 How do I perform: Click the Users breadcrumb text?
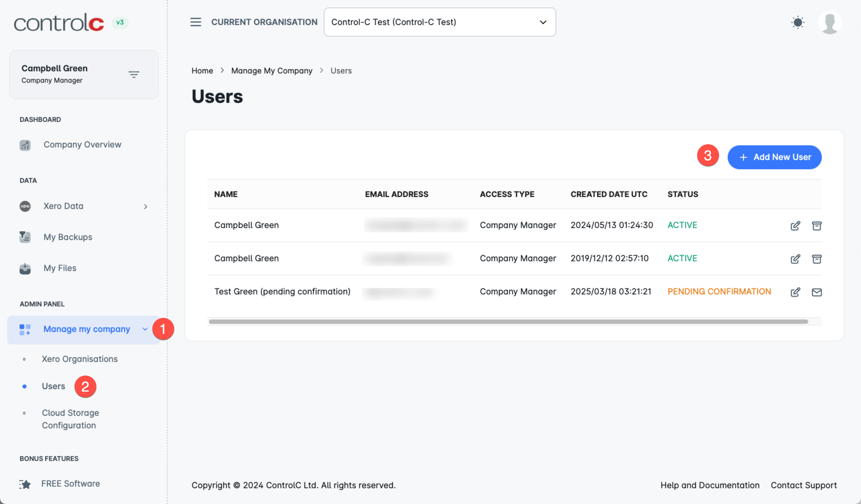tap(341, 70)
